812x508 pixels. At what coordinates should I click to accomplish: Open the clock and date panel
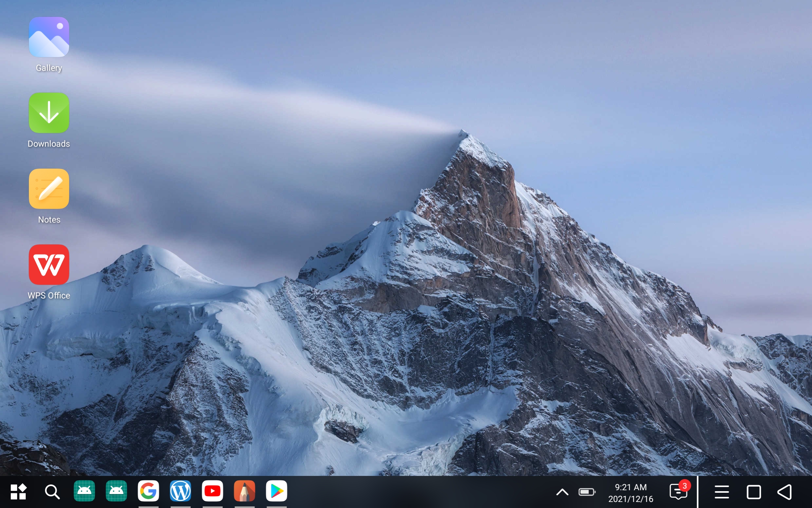(631, 493)
